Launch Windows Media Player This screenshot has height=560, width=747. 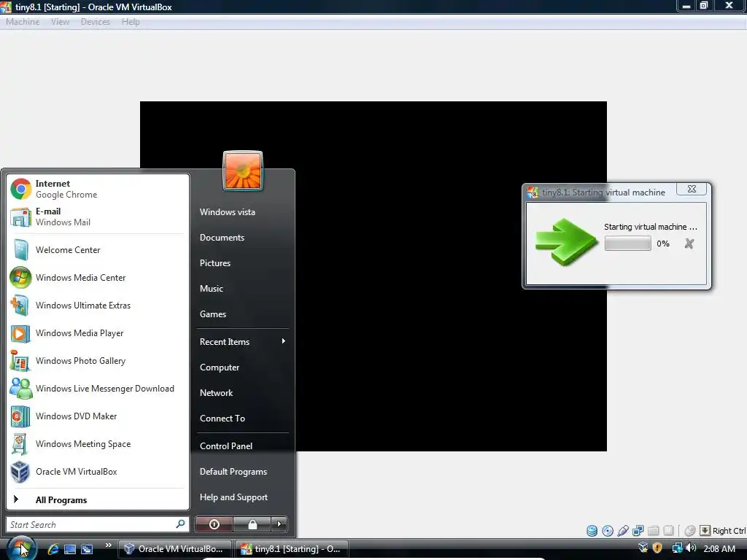98,332
